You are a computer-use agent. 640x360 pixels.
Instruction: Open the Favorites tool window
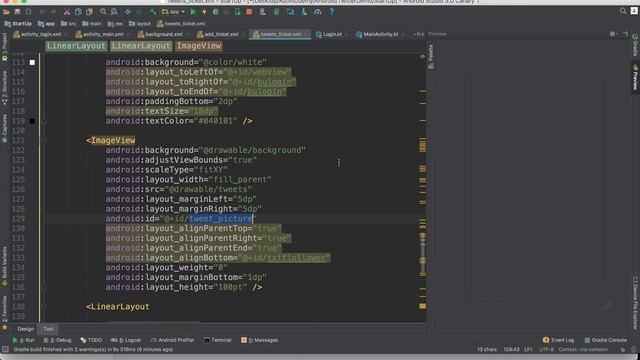(x=4, y=312)
